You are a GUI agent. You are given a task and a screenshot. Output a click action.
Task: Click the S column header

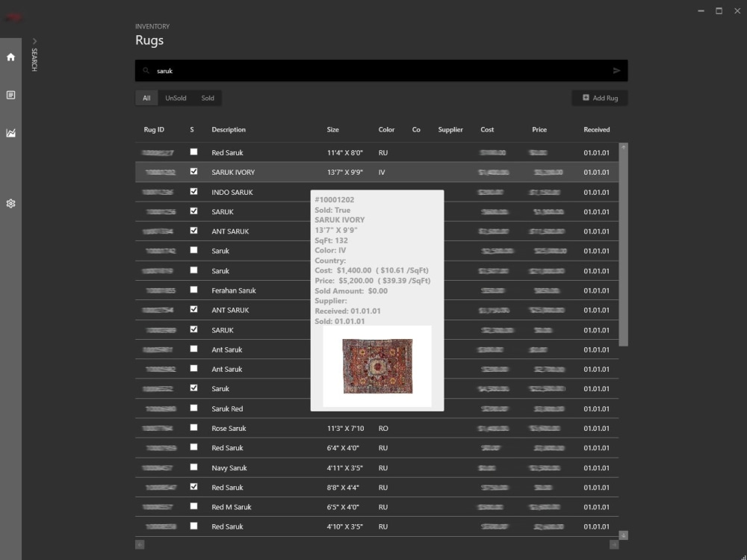[x=191, y=129]
